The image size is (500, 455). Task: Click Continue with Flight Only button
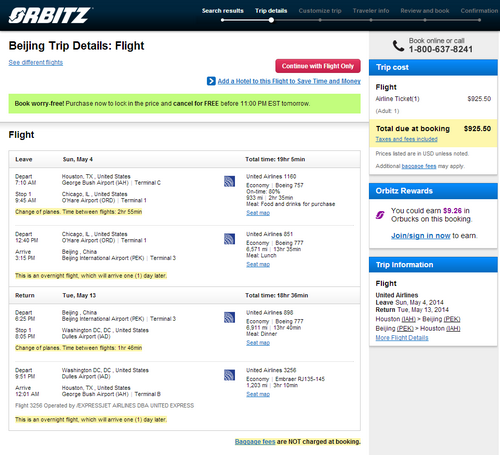tap(318, 66)
